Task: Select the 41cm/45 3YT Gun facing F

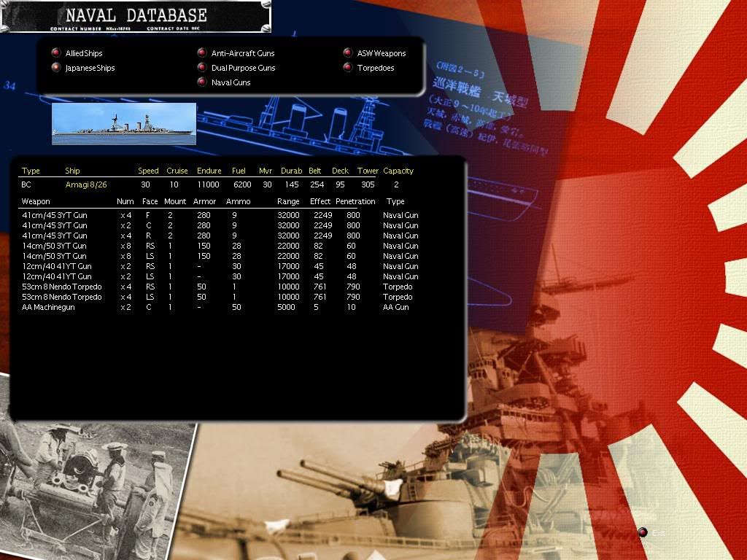Action: (x=220, y=215)
